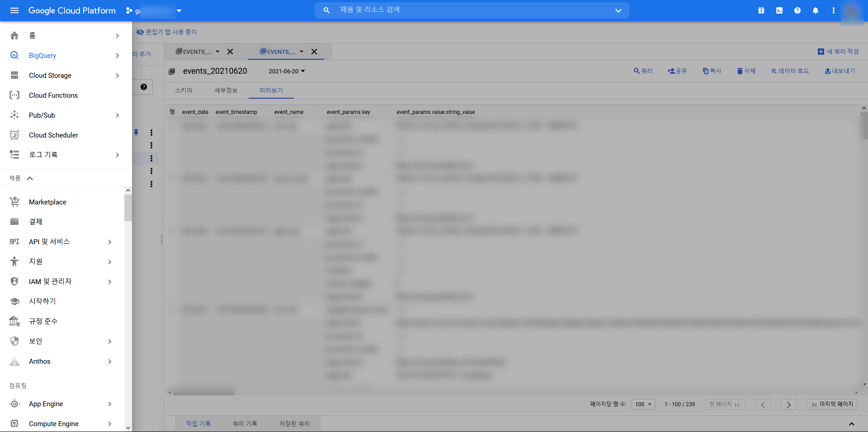Click the vertical scrollbar of the products menu
Viewport: 868px width, 432px height.
pos(128,207)
